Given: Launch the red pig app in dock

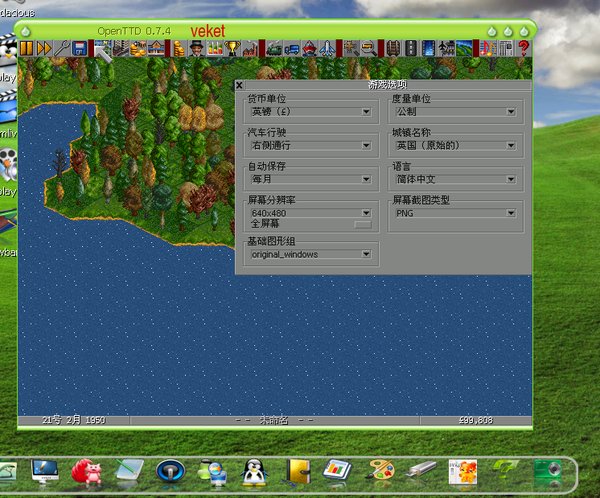Looking at the screenshot, I should click(86, 472).
